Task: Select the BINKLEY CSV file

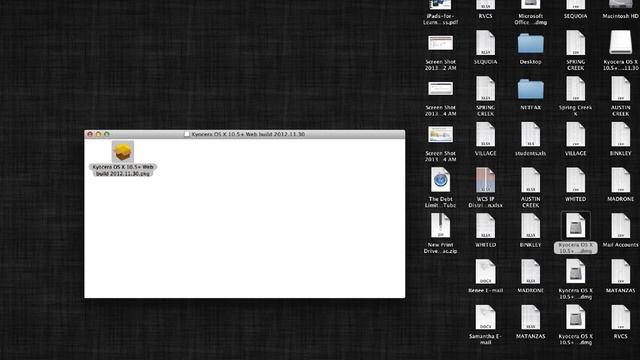Action: 621,135
